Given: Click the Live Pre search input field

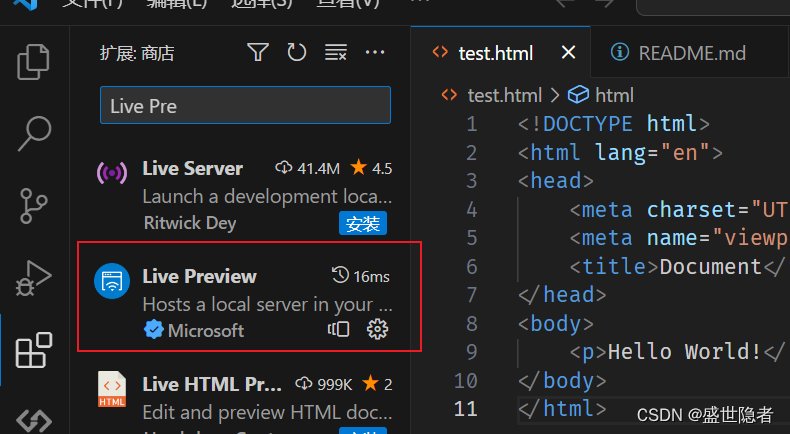Looking at the screenshot, I should (x=245, y=105).
